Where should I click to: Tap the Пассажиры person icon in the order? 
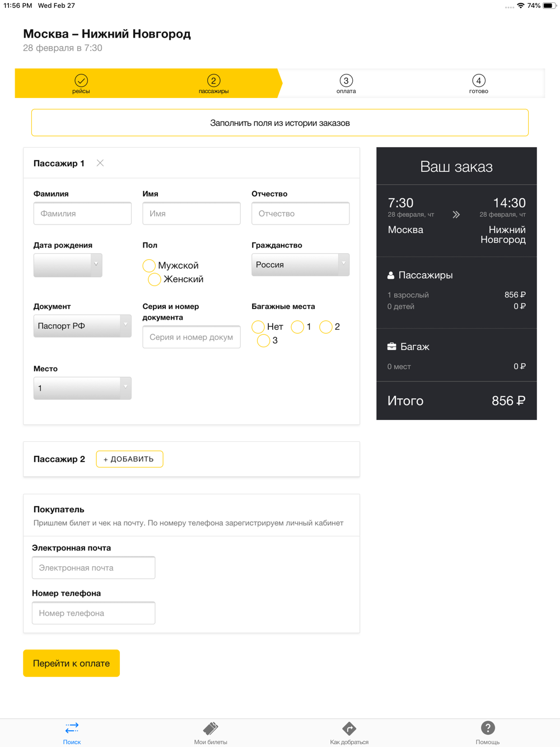point(391,276)
